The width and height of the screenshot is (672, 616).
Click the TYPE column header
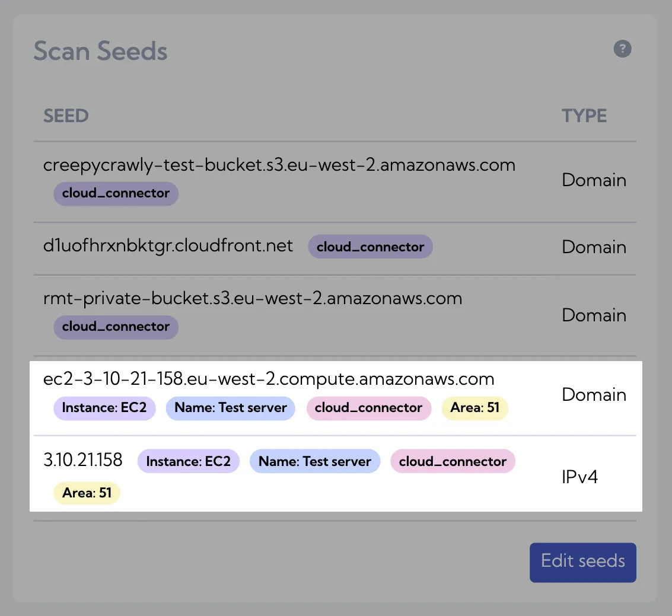click(x=584, y=116)
